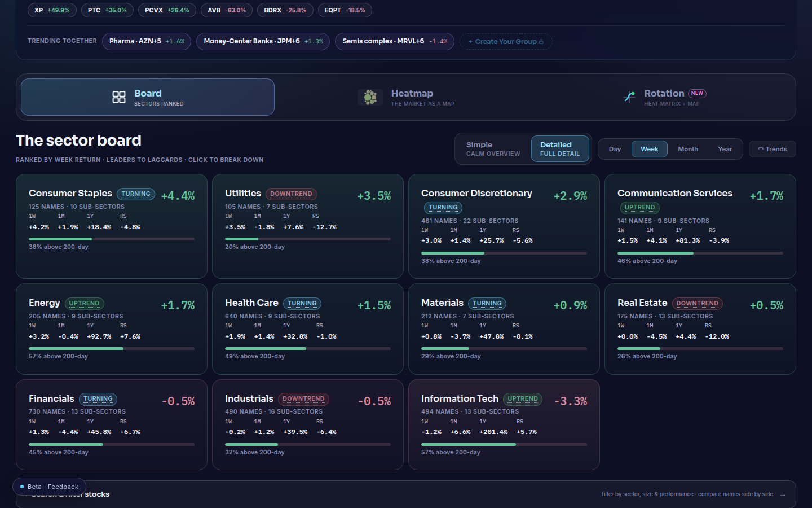This screenshot has height=508, width=812.
Task: Click the arrow at the filter stocks bar's end
Action: coord(783,494)
